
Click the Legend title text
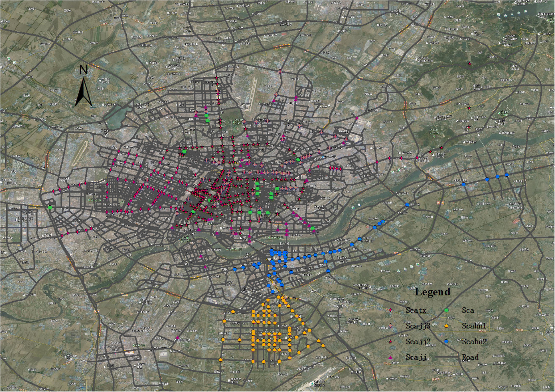[433, 292]
